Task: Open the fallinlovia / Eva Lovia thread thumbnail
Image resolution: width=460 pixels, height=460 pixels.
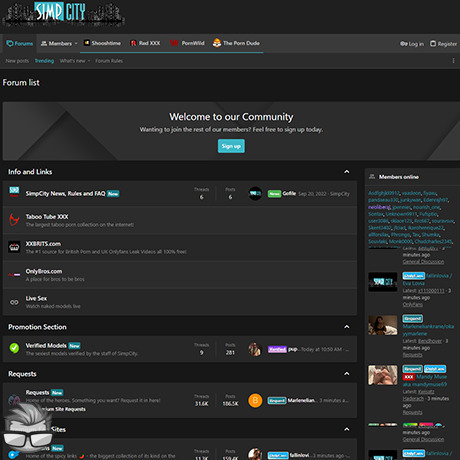Action: click(383, 282)
